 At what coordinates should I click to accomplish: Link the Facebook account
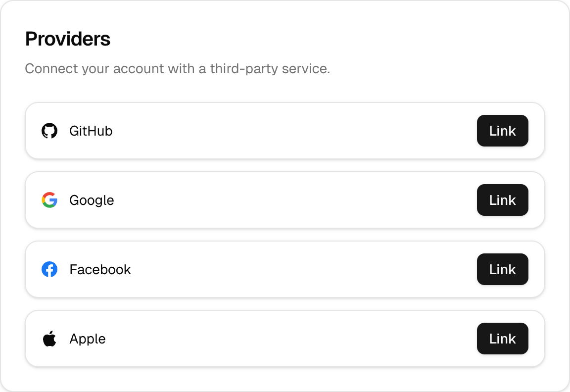click(x=502, y=269)
